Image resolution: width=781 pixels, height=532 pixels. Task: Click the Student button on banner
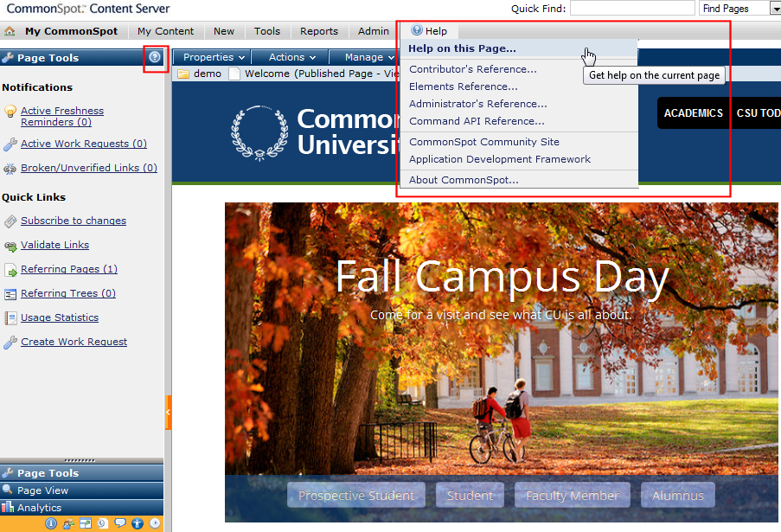click(x=470, y=495)
